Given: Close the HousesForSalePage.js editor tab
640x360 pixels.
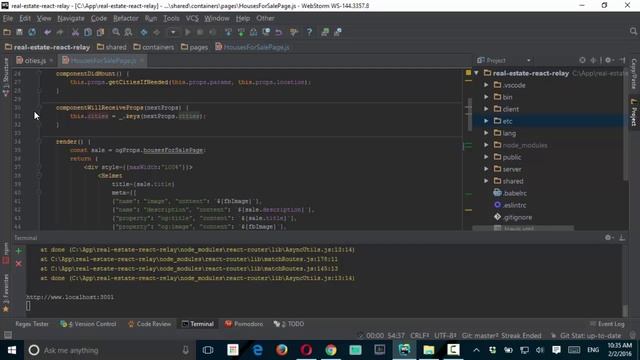Looking at the screenshot, I should 142,60.
